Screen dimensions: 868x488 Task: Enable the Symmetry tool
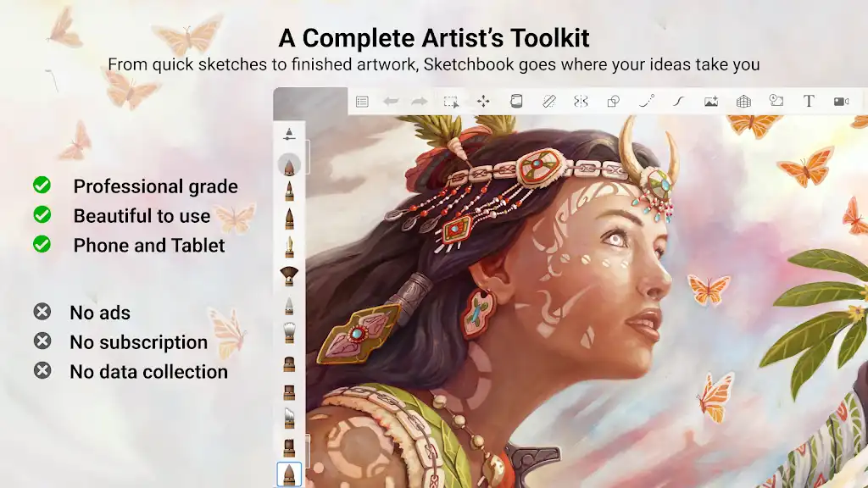coord(581,102)
